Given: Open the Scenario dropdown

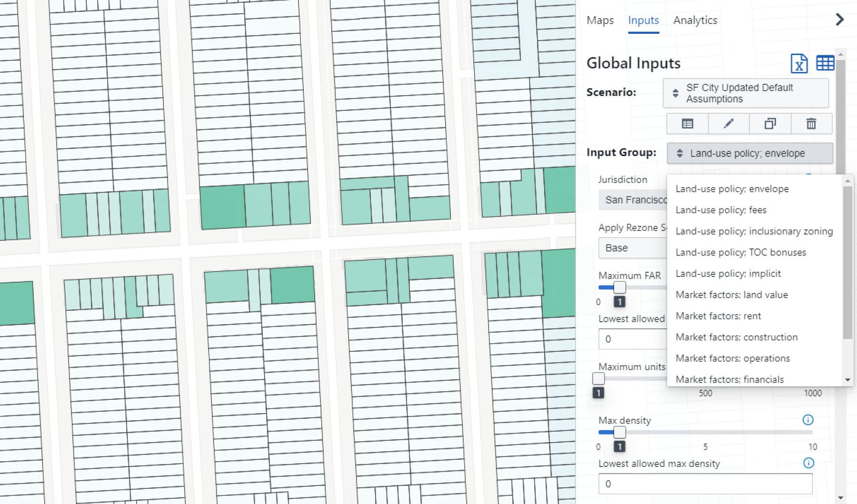Looking at the screenshot, I should [x=746, y=93].
